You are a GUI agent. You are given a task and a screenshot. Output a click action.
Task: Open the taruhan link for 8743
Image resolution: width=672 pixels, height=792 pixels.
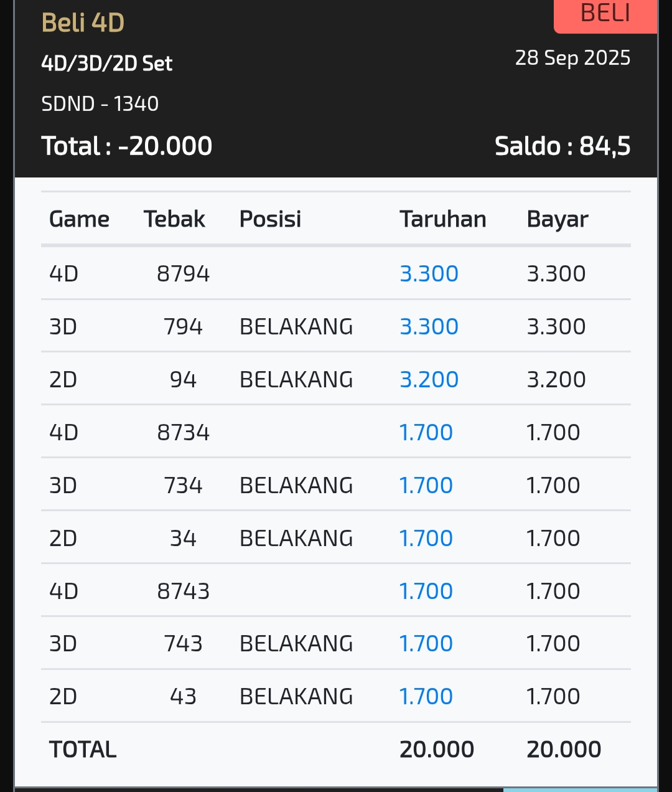pyautogui.click(x=426, y=591)
